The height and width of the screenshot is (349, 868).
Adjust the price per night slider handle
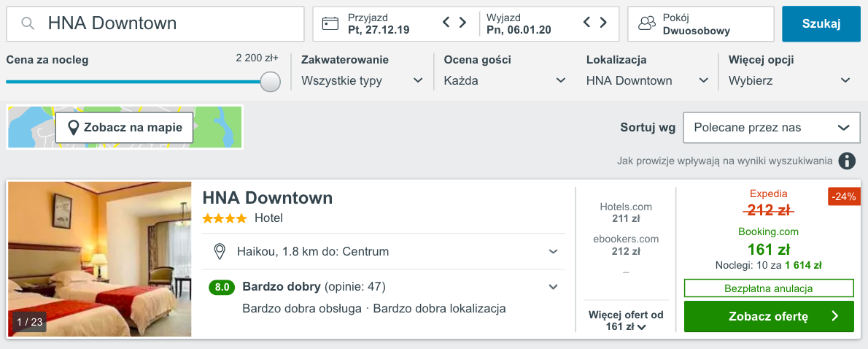pyautogui.click(x=271, y=81)
